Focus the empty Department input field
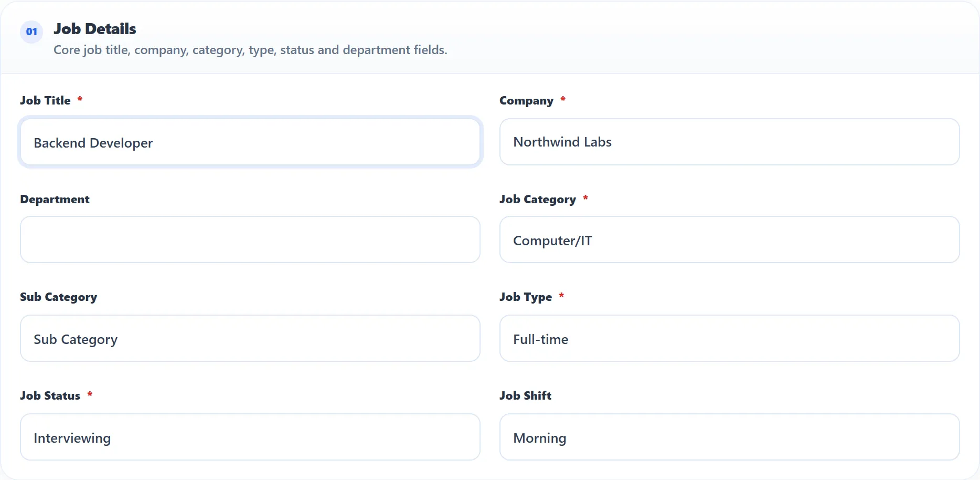This screenshot has width=980, height=480. 250,239
